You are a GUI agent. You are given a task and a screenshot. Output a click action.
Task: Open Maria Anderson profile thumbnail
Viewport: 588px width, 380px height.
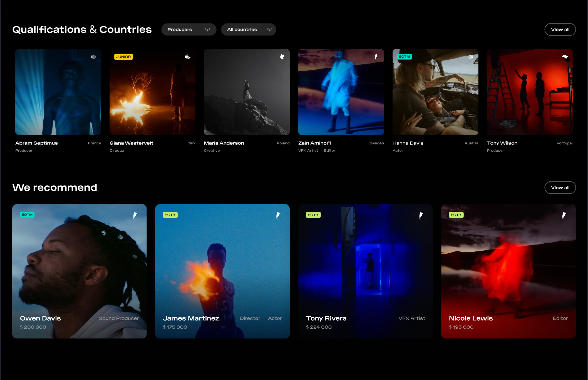[x=247, y=92]
